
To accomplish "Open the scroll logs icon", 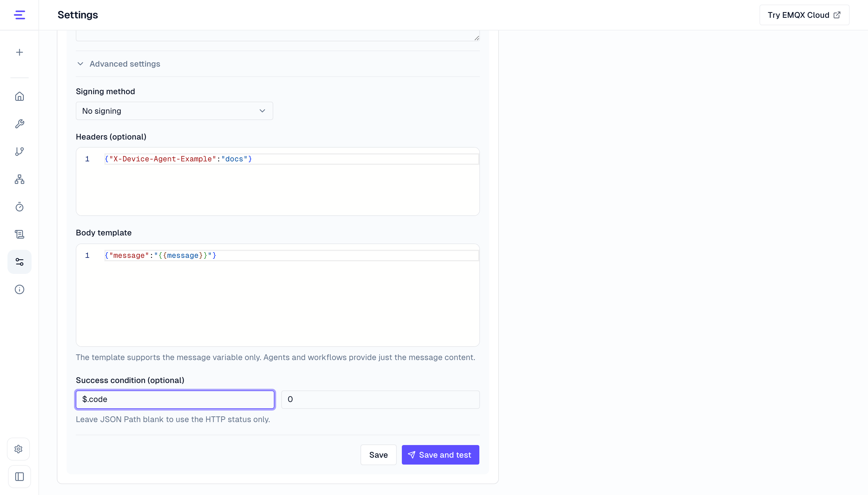I will click(x=19, y=234).
